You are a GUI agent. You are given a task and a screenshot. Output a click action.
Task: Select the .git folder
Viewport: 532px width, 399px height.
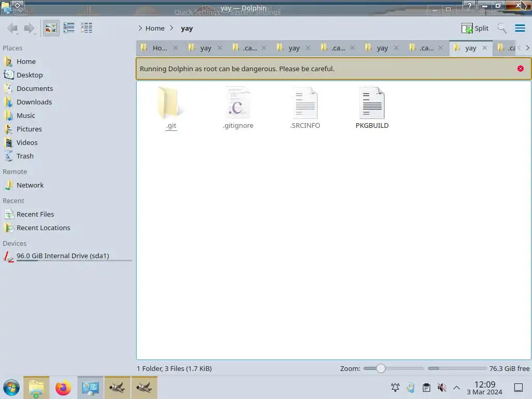(x=171, y=108)
